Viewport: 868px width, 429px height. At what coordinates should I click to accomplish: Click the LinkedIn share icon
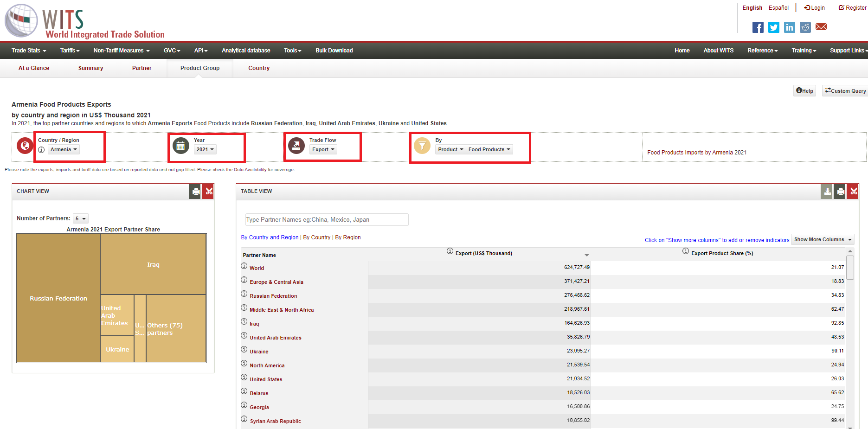789,27
